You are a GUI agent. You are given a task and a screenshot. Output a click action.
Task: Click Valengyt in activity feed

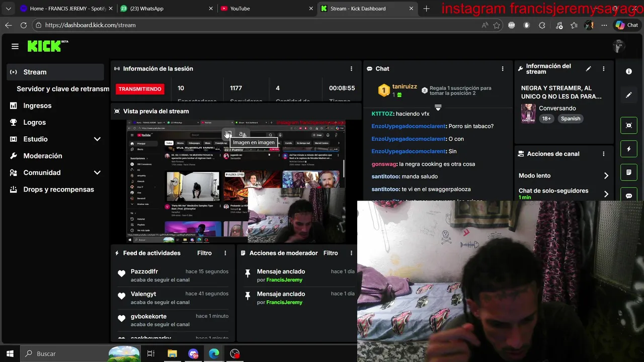143,294
